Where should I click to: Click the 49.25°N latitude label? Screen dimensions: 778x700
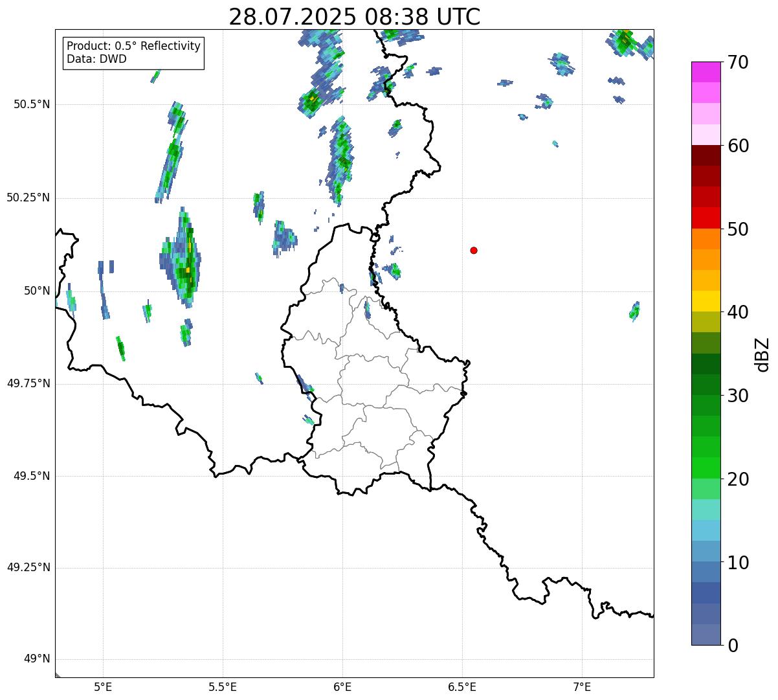point(28,568)
